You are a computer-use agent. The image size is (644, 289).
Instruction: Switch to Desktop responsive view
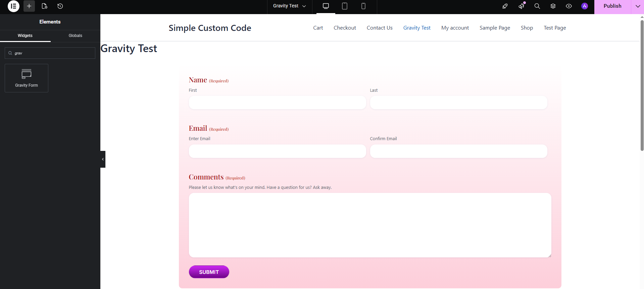326,6
